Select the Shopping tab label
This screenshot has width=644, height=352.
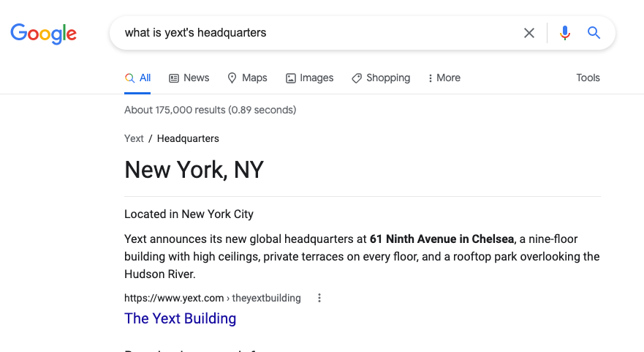(x=388, y=78)
